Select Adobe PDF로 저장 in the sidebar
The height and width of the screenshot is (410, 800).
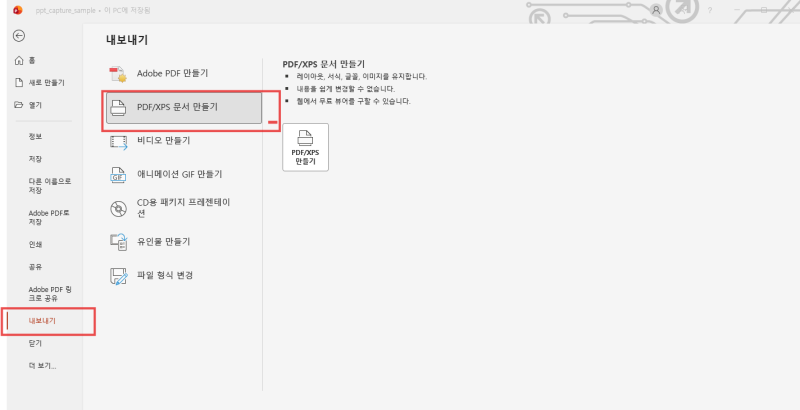[x=49, y=218]
